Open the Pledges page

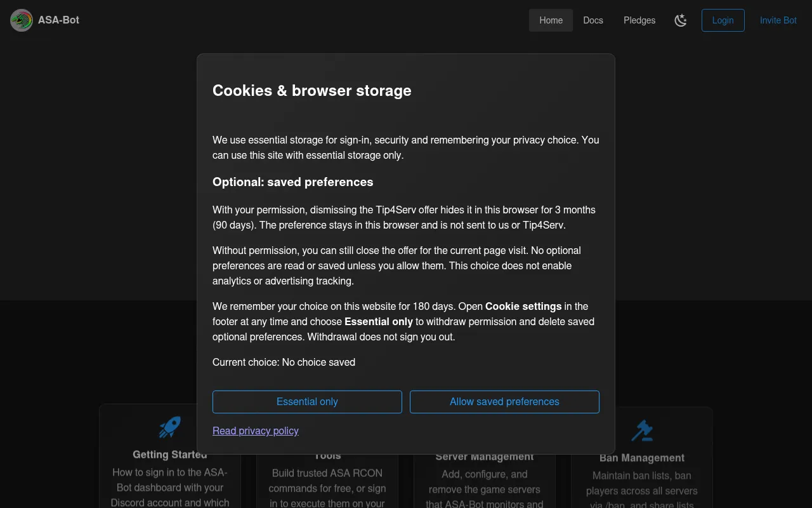point(639,20)
